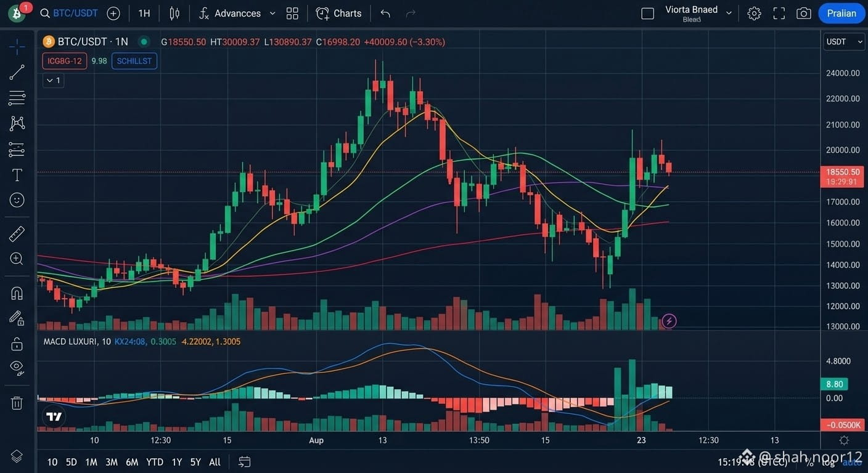Click the layout square selector icon
Image resolution: width=868 pixels, height=473 pixels.
647,14
